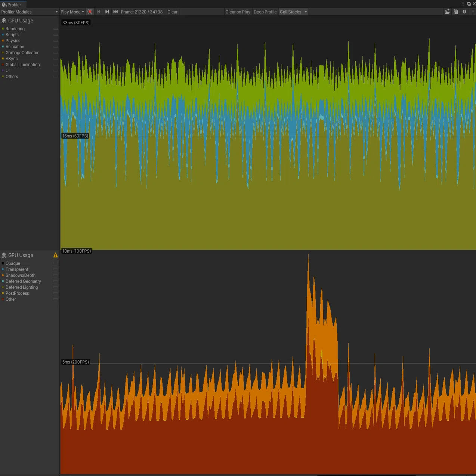Select the CPU Usage module header

21,21
